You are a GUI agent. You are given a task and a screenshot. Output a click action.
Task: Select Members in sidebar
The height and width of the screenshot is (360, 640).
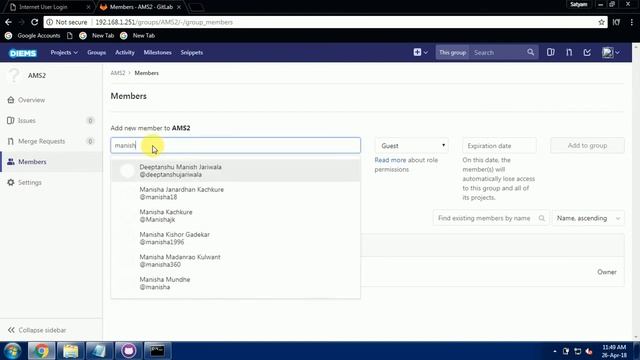point(32,162)
